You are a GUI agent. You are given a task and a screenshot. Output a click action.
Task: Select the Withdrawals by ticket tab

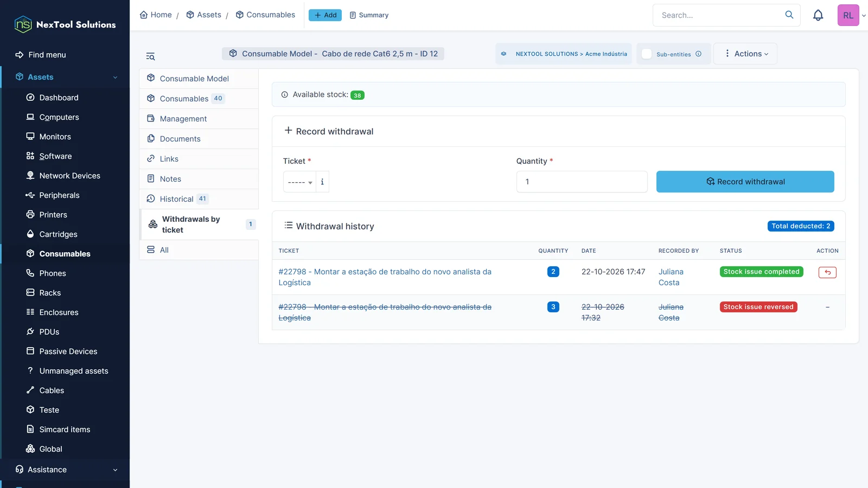pos(199,224)
